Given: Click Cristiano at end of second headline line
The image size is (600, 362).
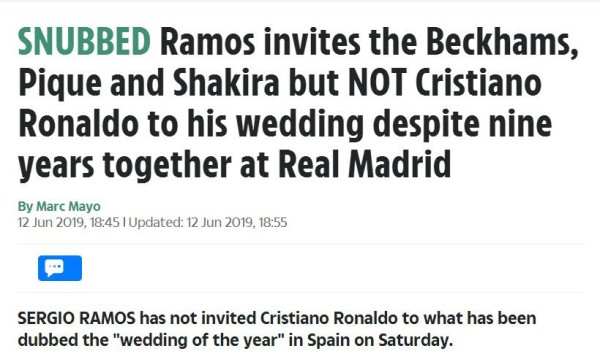Looking at the screenshot, I should 478,83.
